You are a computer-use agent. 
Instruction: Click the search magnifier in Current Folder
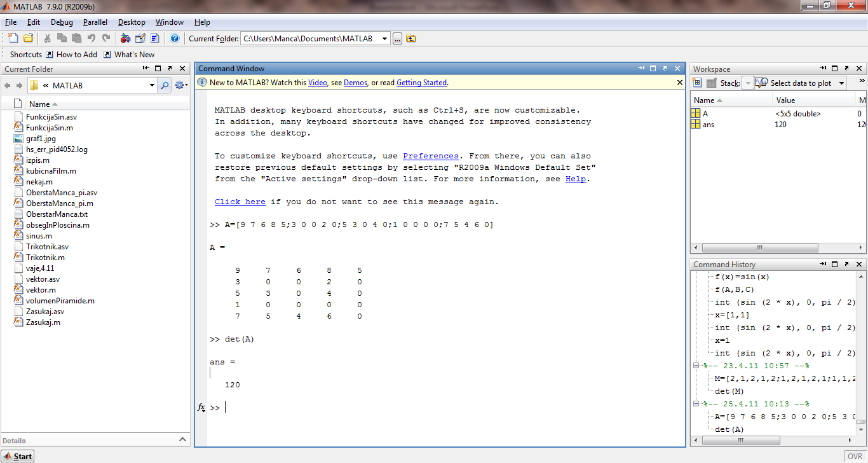coord(165,85)
